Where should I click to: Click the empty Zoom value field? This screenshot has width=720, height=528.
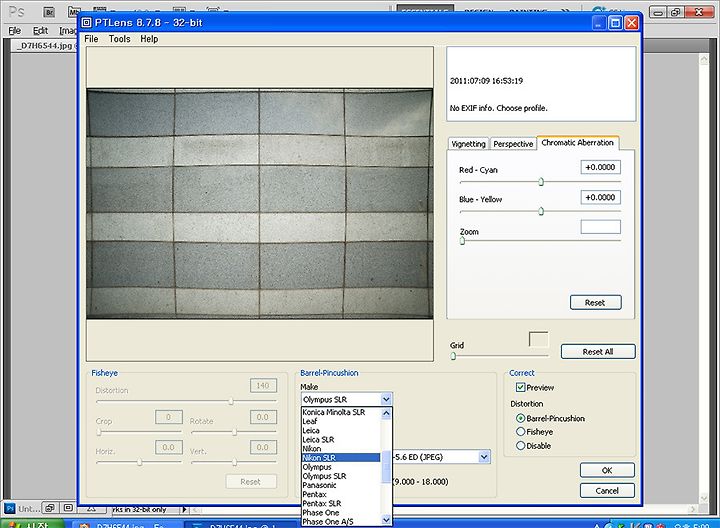(601, 227)
